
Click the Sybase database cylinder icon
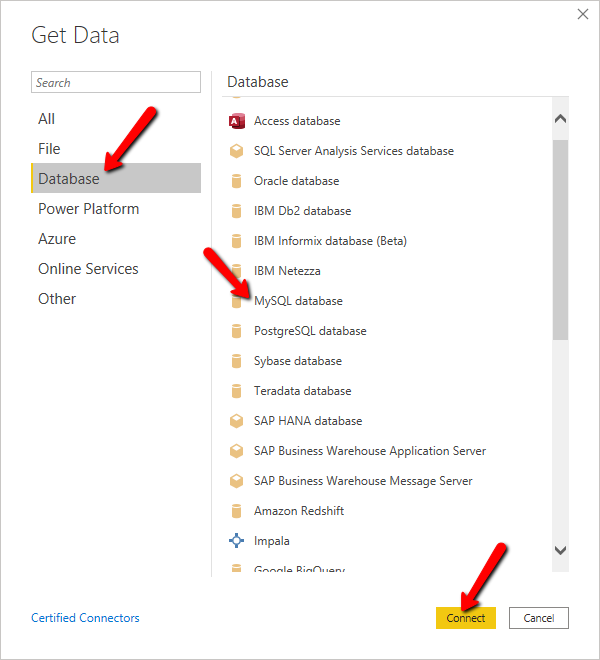click(237, 361)
